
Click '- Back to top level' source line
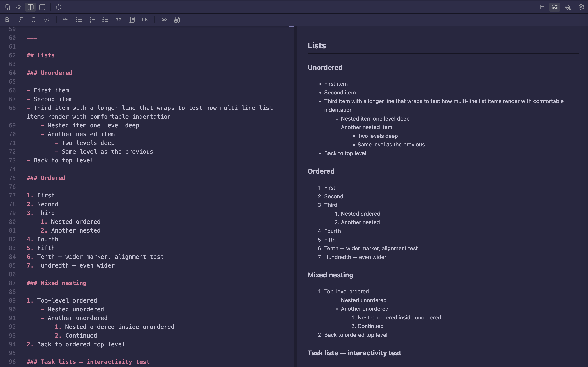tap(60, 160)
